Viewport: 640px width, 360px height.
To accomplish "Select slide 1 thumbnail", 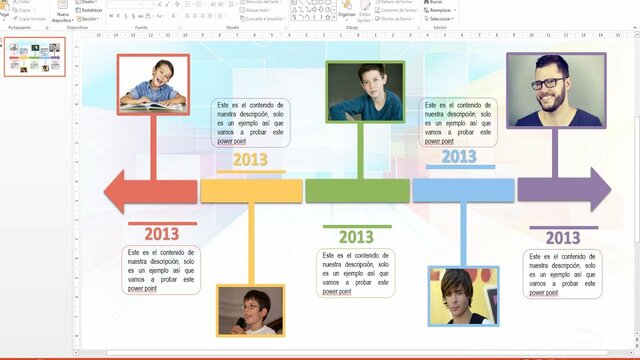I will point(35,57).
